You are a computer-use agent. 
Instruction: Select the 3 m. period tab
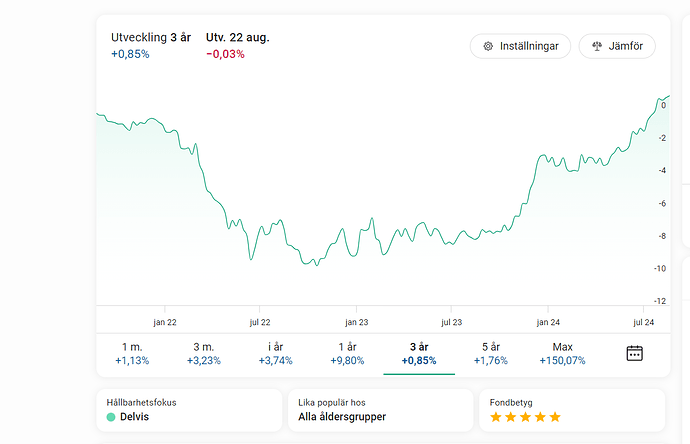pyautogui.click(x=204, y=353)
